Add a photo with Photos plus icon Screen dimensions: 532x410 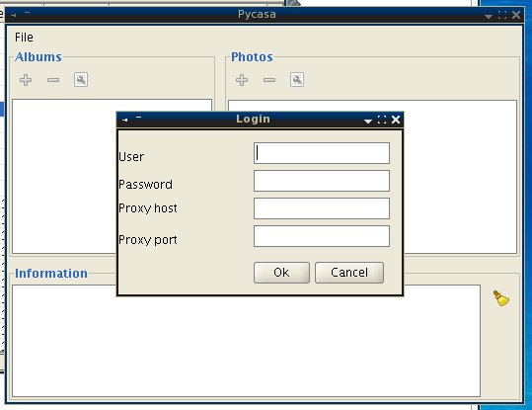tap(242, 80)
